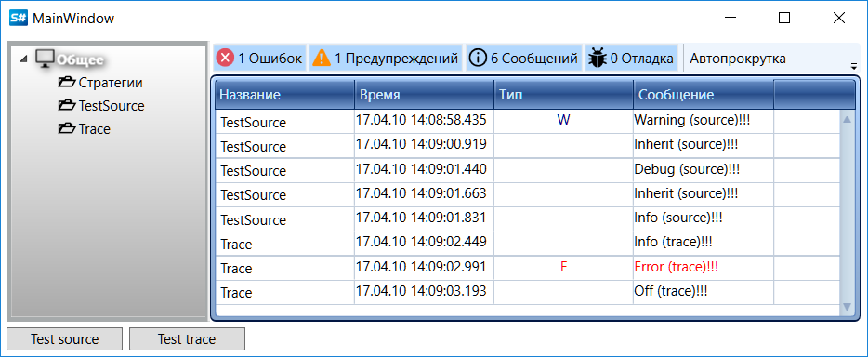Click the Test trace button
This screenshot has height=357, width=868.
coord(187,338)
